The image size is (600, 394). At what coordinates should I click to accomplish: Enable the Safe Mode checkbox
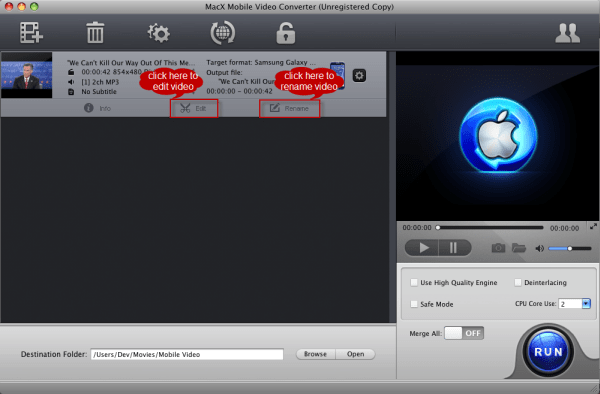[x=414, y=304]
